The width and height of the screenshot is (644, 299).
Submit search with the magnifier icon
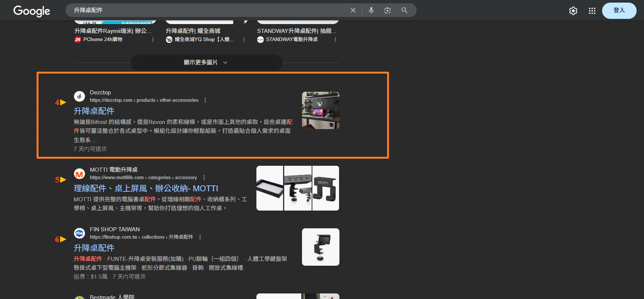pos(404,10)
